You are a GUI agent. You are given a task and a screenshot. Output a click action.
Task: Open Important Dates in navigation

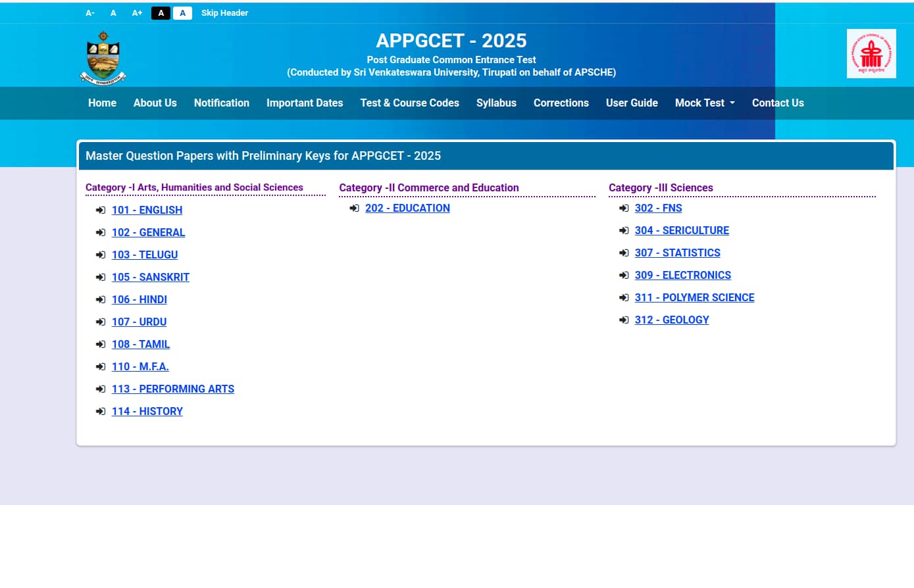pos(305,103)
